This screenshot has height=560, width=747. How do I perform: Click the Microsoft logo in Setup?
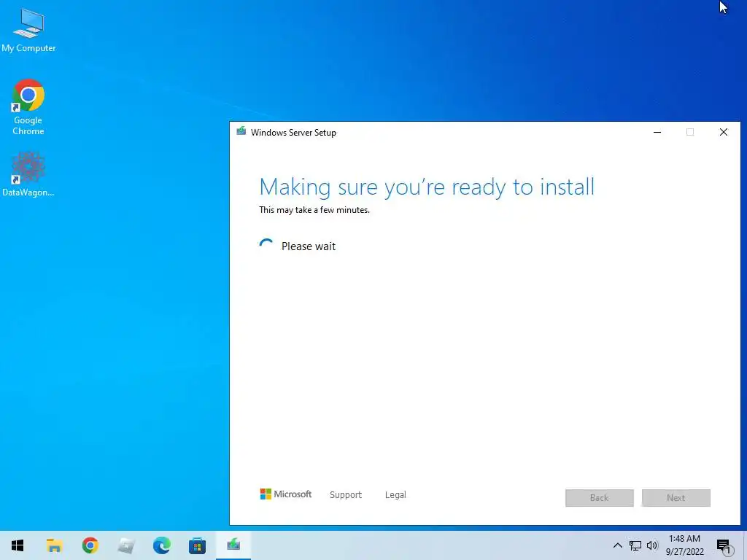pyautogui.click(x=286, y=494)
